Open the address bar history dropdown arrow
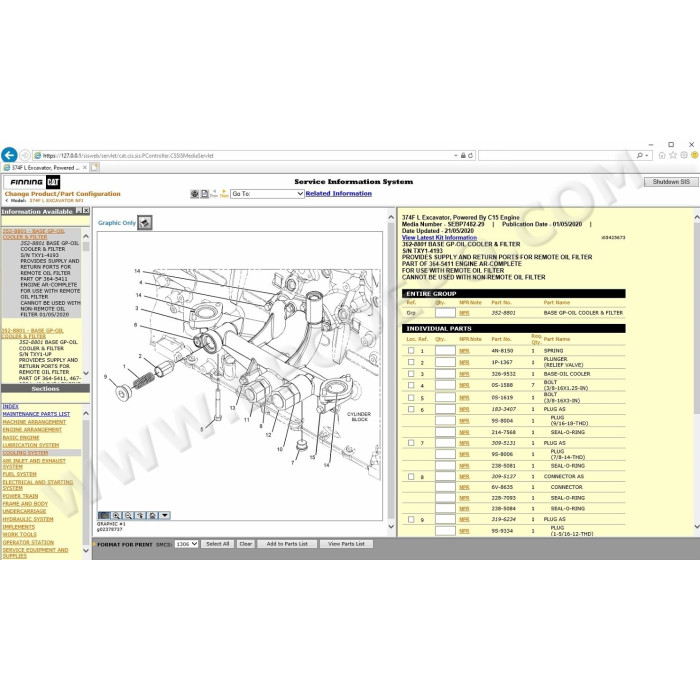Viewport: 700px width, 700px height. point(456,155)
